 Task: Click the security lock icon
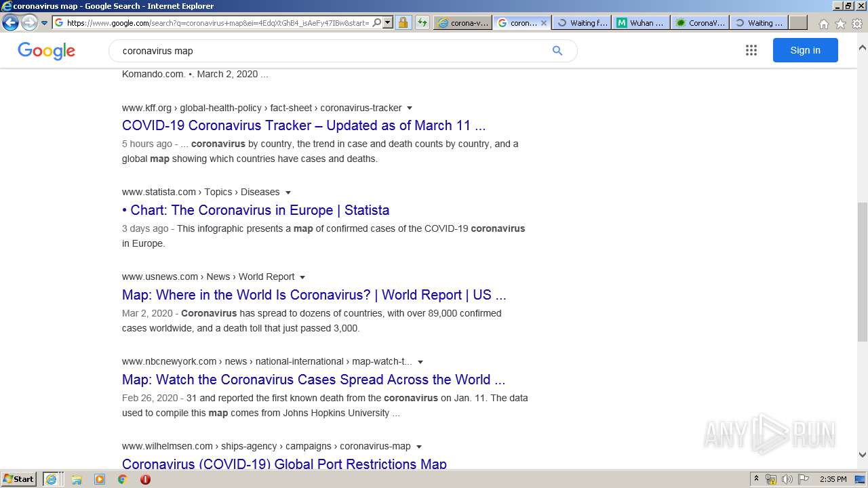click(x=403, y=22)
